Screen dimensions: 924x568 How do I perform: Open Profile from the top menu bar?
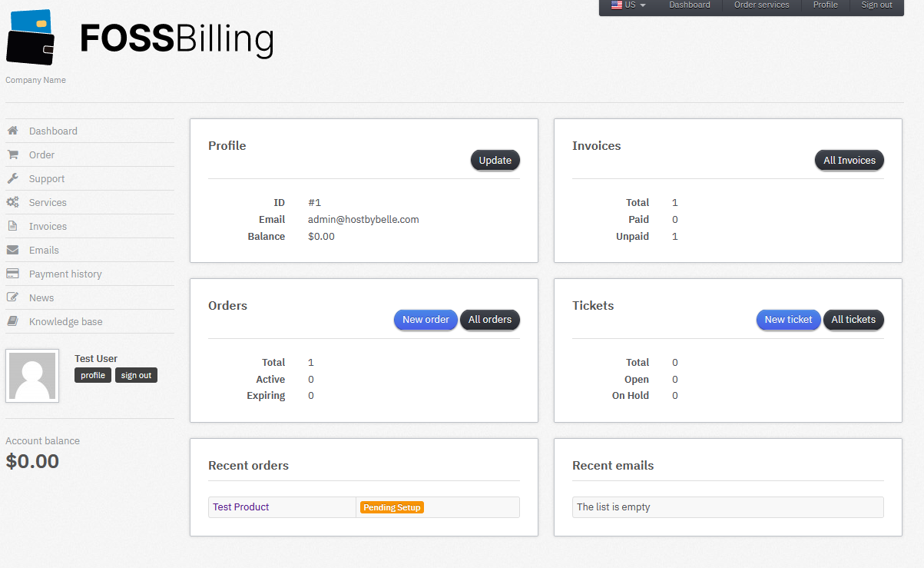coord(825,5)
